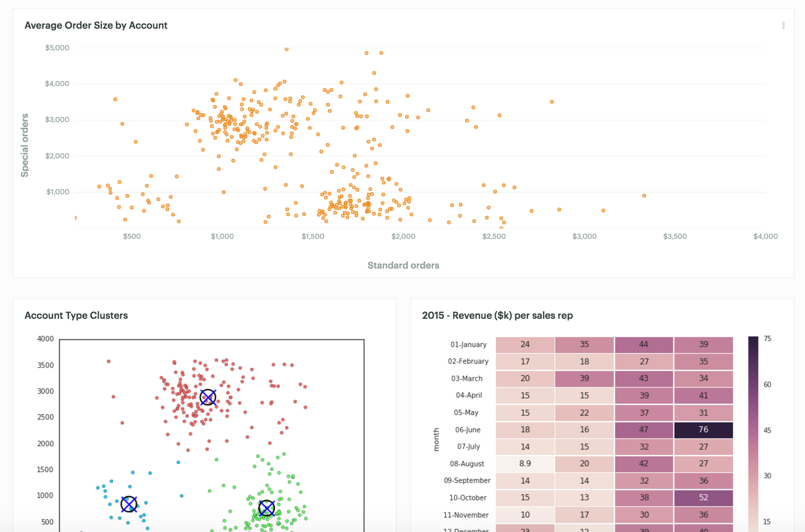Click the '1500' tick on the clusters y-axis
Image resolution: width=805 pixels, height=532 pixels.
click(46, 469)
